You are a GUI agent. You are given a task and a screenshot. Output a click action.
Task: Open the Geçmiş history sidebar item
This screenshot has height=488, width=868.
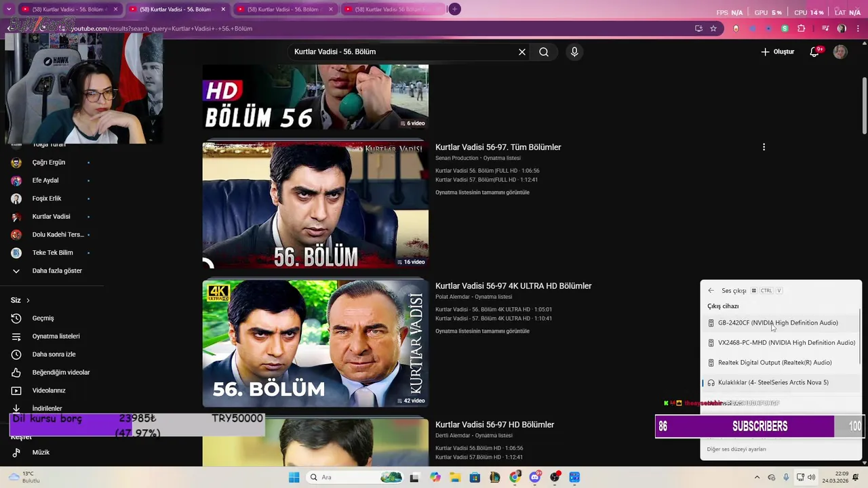[x=43, y=318]
